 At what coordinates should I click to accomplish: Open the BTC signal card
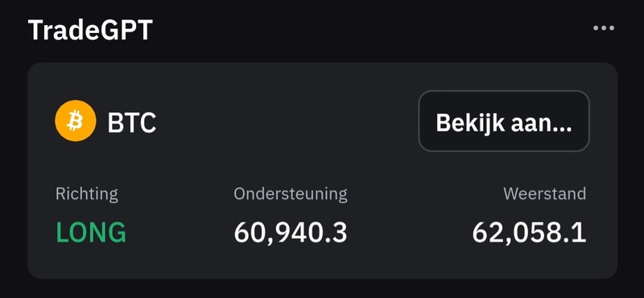pos(323,171)
